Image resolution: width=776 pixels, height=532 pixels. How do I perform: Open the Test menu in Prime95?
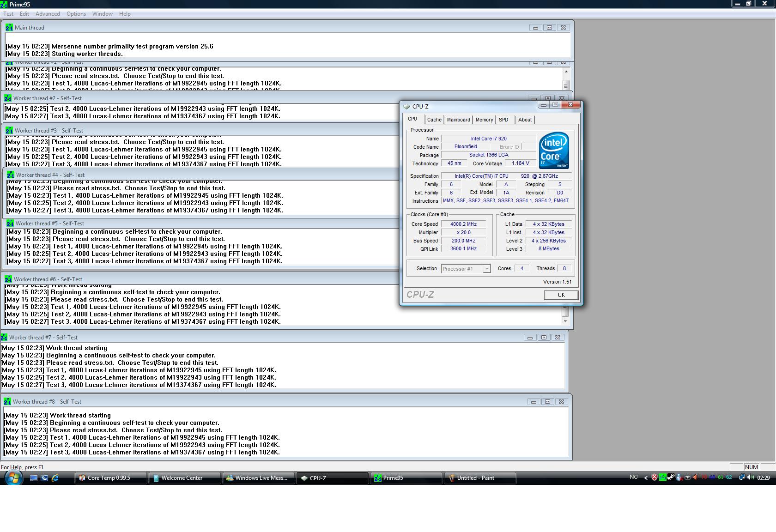click(8, 14)
